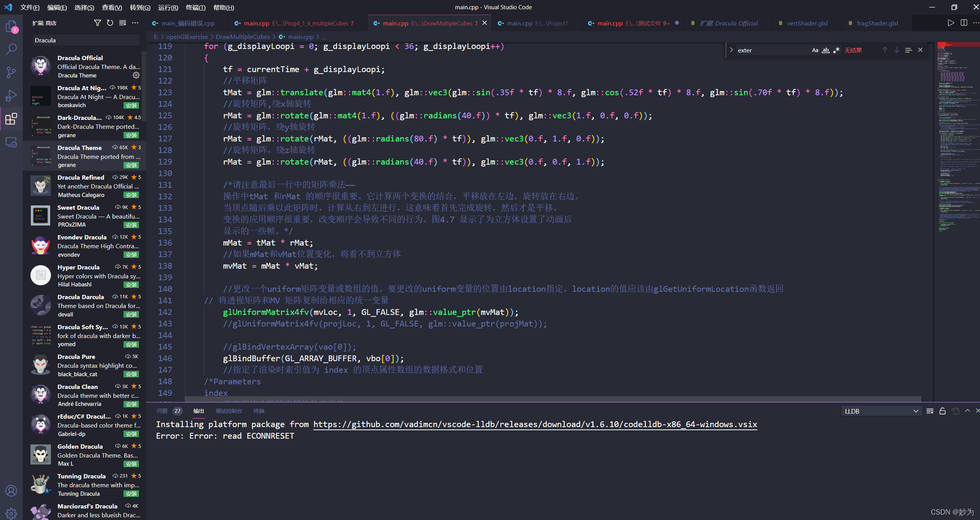Switch to Project1 main.cpp tab
This screenshot has height=520, width=980.
click(537, 23)
